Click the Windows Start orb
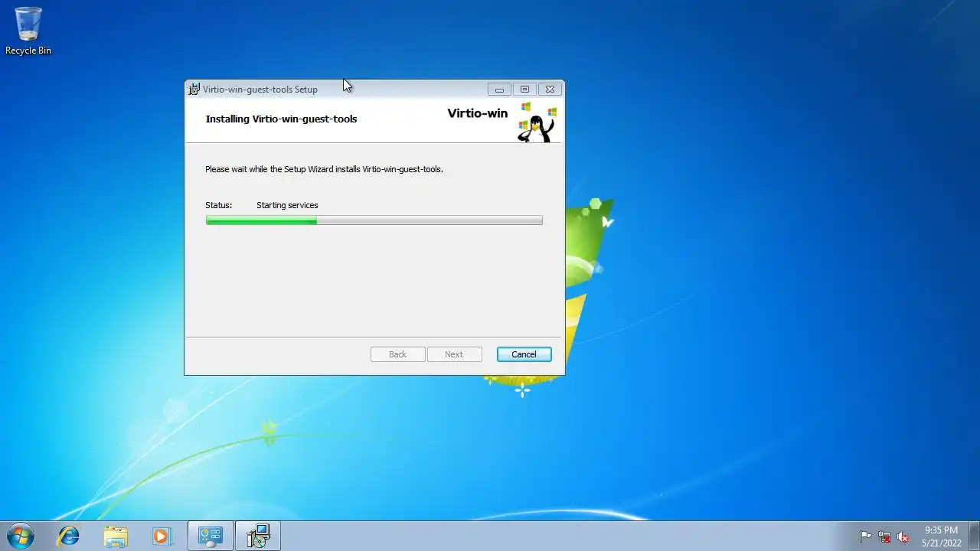The height and width of the screenshot is (551, 980). click(x=20, y=536)
